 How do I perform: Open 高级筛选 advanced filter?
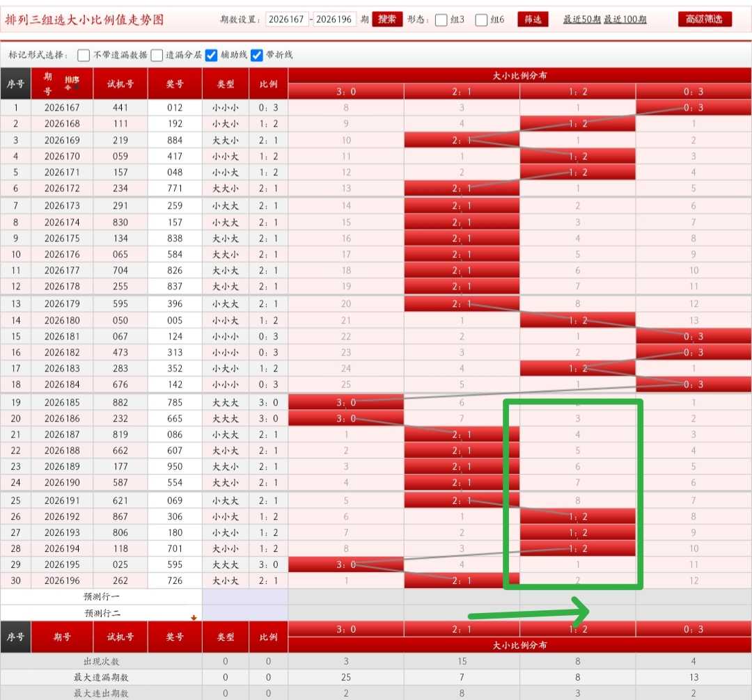click(x=705, y=19)
